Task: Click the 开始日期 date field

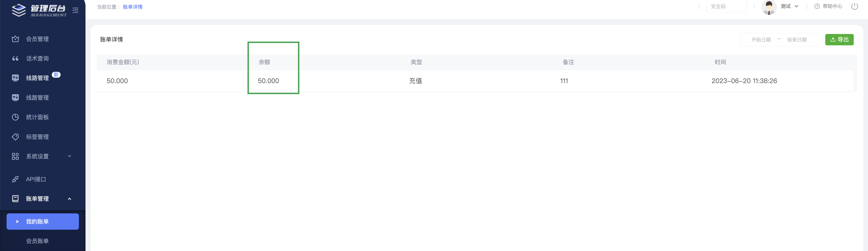Action: click(x=761, y=40)
